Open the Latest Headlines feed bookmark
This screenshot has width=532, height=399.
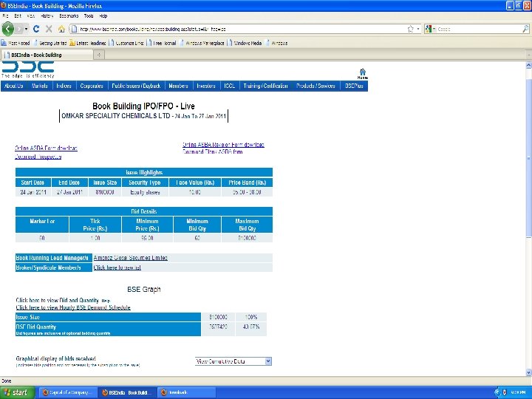(x=88, y=43)
